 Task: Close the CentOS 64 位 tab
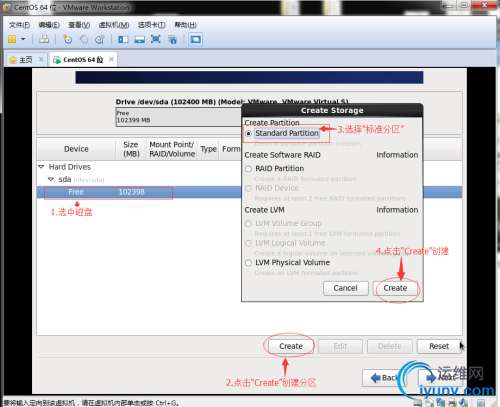coord(111,59)
